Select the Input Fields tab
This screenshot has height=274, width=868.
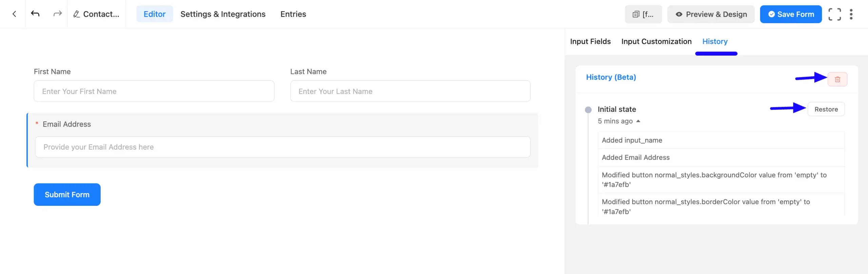590,41
